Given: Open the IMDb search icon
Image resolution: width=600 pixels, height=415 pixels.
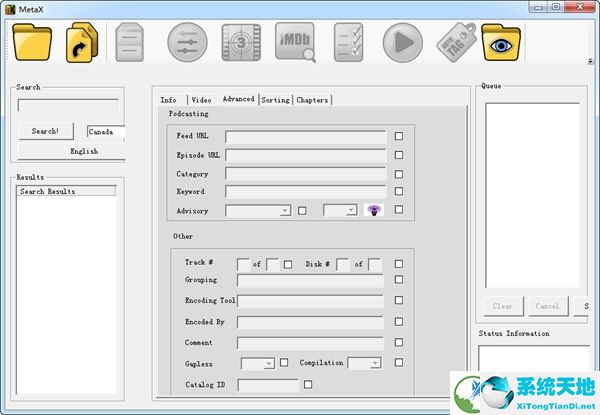Looking at the screenshot, I should [x=295, y=43].
